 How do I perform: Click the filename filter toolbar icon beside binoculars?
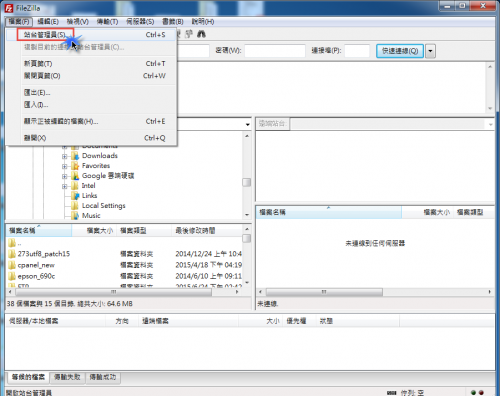(189, 34)
